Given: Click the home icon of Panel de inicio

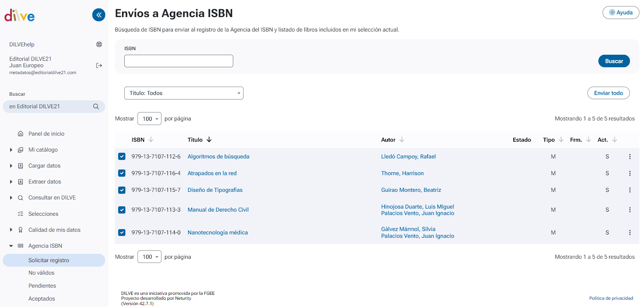Looking at the screenshot, I should pyautogui.click(x=21, y=134).
